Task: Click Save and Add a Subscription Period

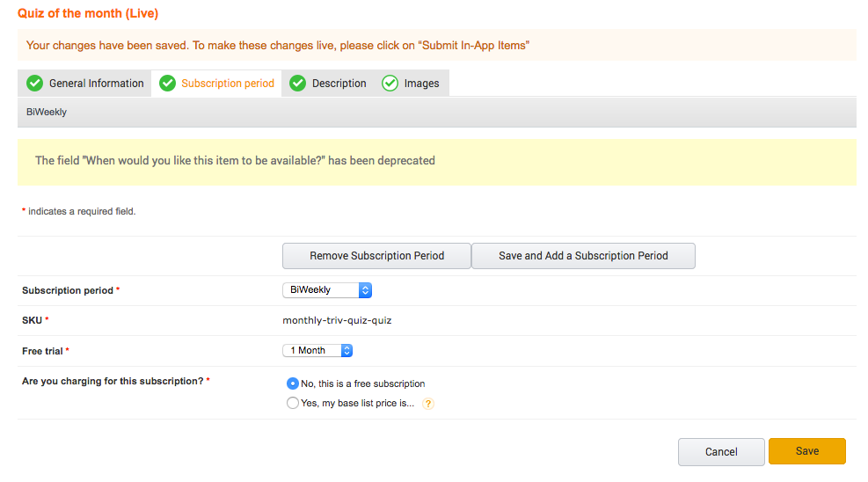Action: click(583, 256)
